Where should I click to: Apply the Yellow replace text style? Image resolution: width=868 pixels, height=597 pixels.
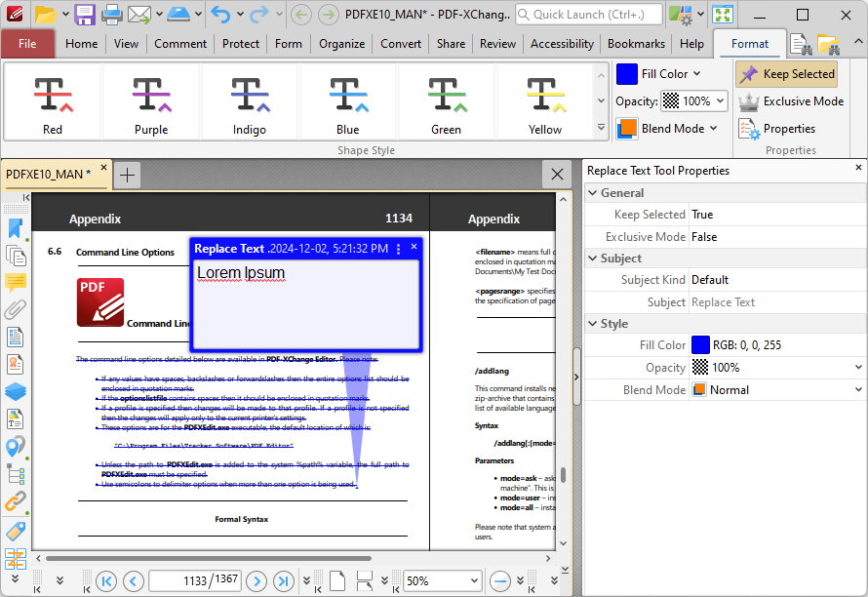click(x=545, y=101)
